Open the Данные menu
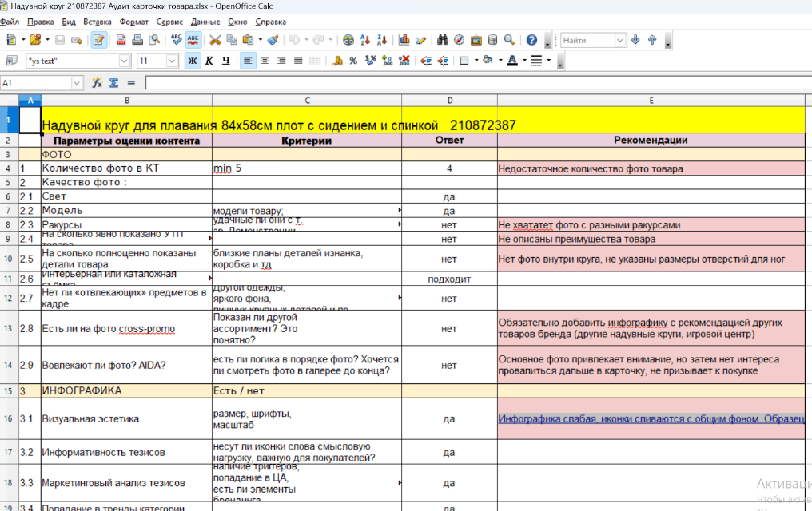The image size is (812, 511). point(205,22)
